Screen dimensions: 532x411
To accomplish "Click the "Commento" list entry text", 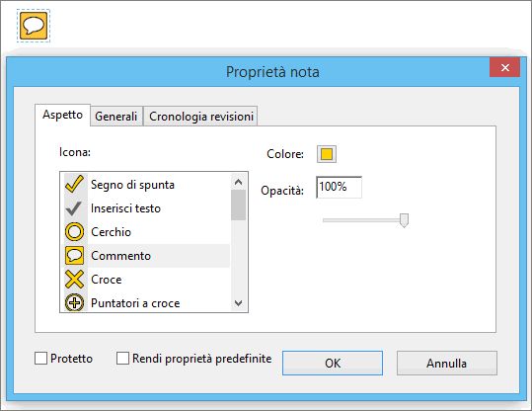I will (x=120, y=256).
